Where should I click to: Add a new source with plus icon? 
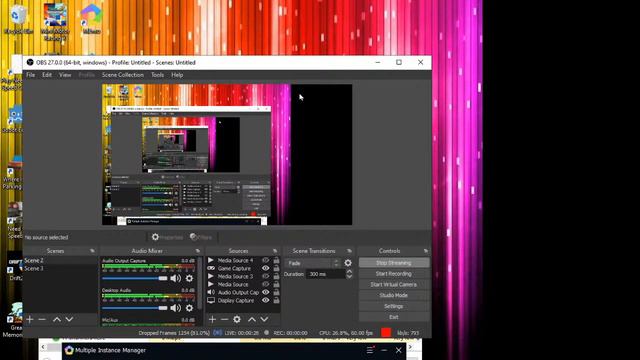pyautogui.click(x=212, y=319)
